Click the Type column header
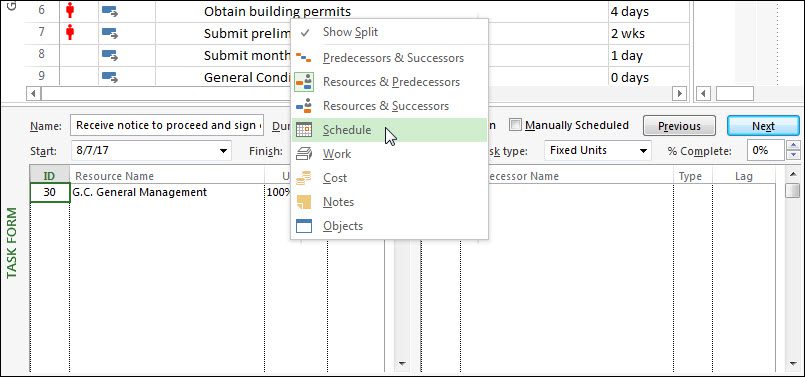Viewport: 805px width, 377px height. tap(693, 176)
